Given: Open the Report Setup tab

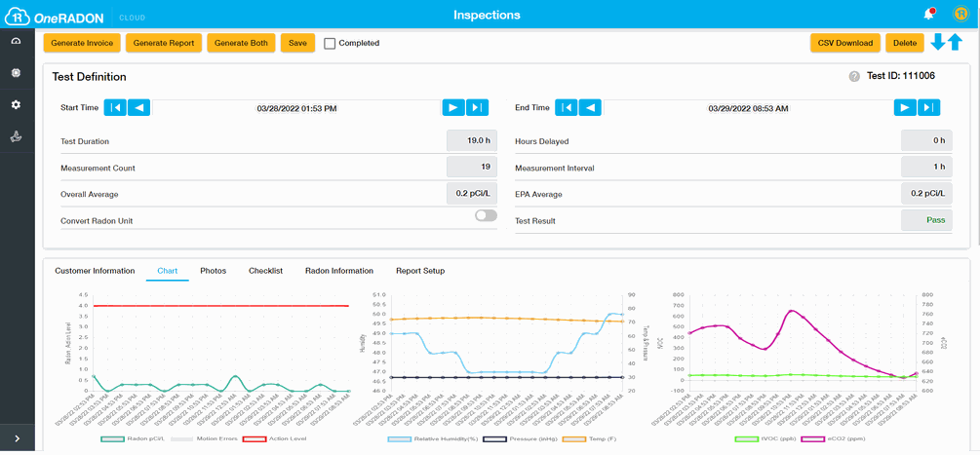Looking at the screenshot, I should click(x=420, y=271).
